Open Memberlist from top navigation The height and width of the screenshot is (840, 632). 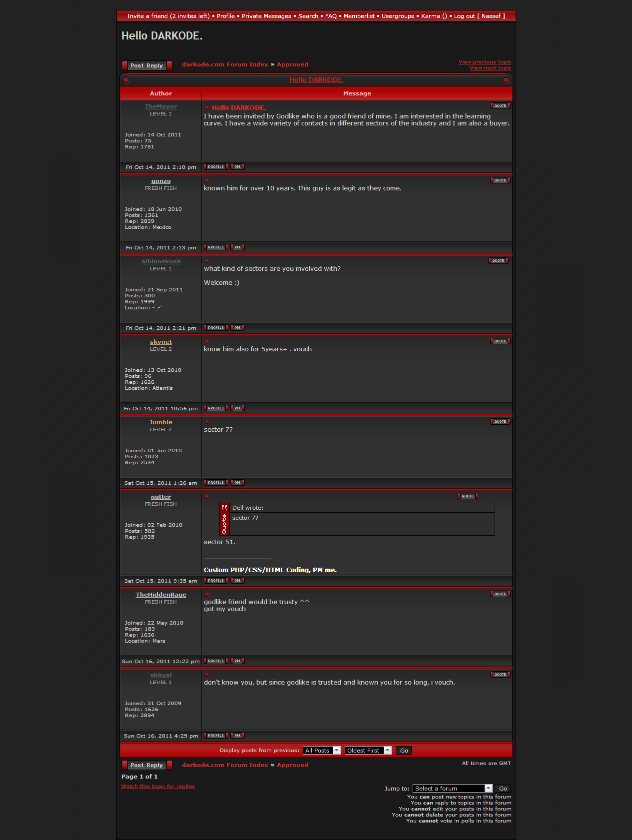pyautogui.click(x=359, y=16)
